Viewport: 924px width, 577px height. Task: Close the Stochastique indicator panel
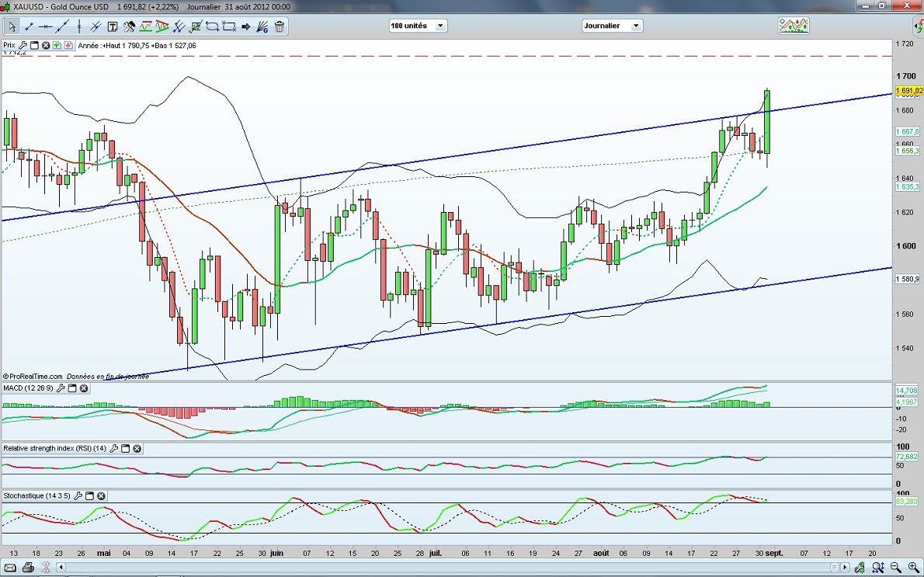pos(101,495)
